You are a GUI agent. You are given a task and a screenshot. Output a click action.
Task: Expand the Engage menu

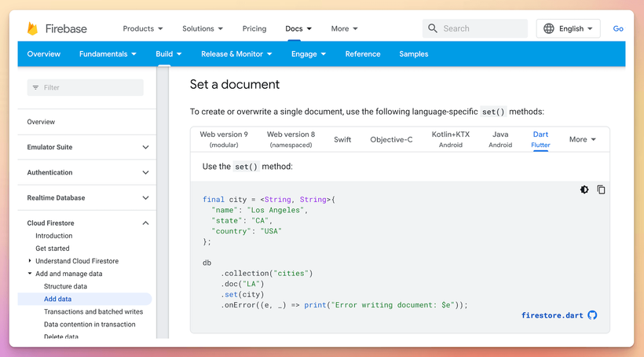[x=309, y=54]
